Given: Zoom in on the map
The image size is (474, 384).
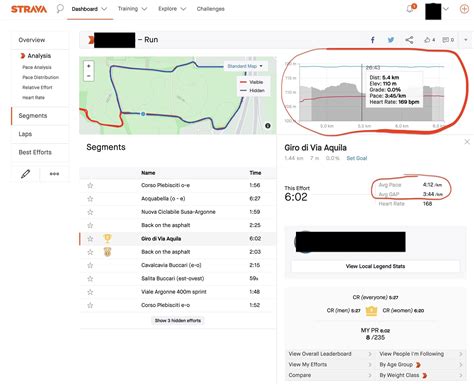Looking at the screenshot, I should pos(88,66).
